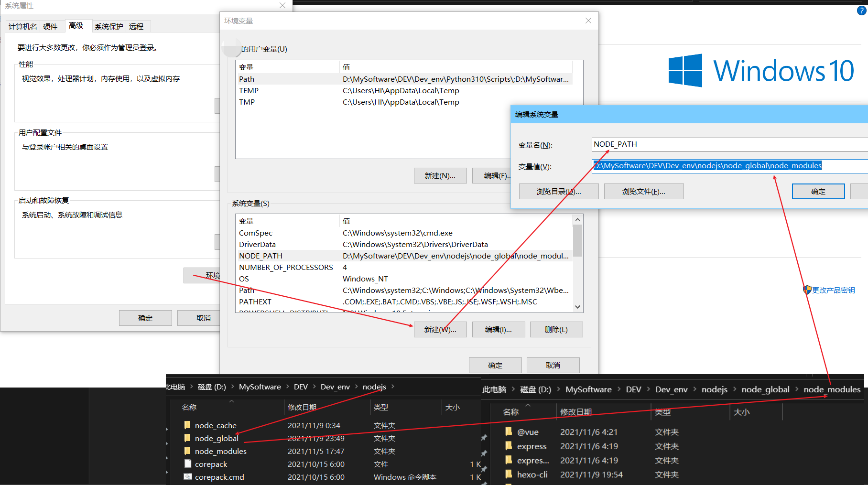The height and width of the screenshot is (485, 868).
Task: Click 新建(W)... for system variables
Action: [x=440, y=329]
